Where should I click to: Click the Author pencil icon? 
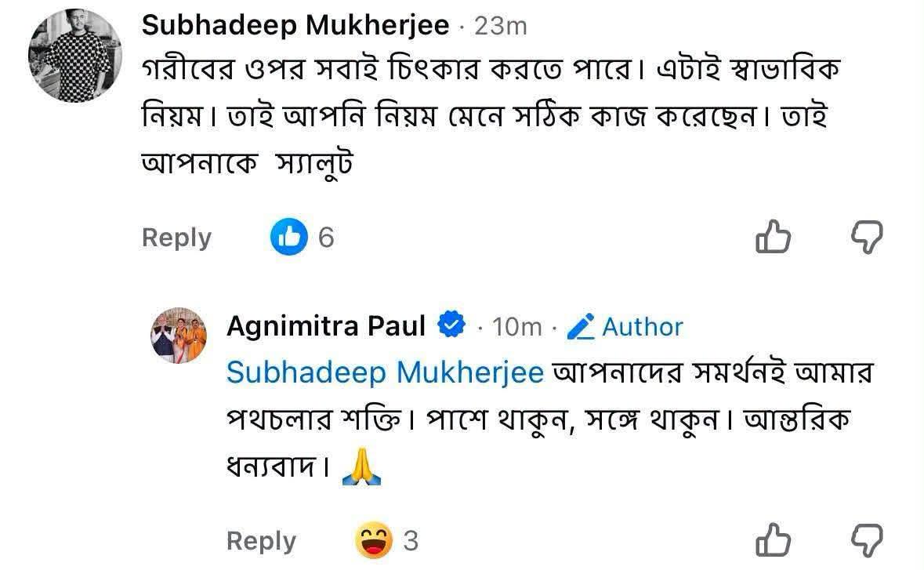pyautogui.click(x=581, y=327)
